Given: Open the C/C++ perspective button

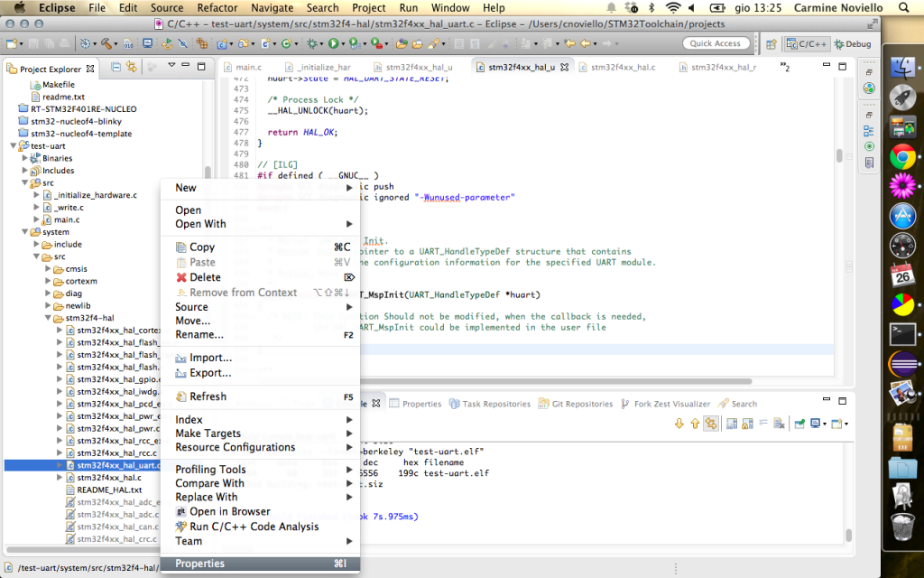Looking at the screenshot, I should (807, 43).
